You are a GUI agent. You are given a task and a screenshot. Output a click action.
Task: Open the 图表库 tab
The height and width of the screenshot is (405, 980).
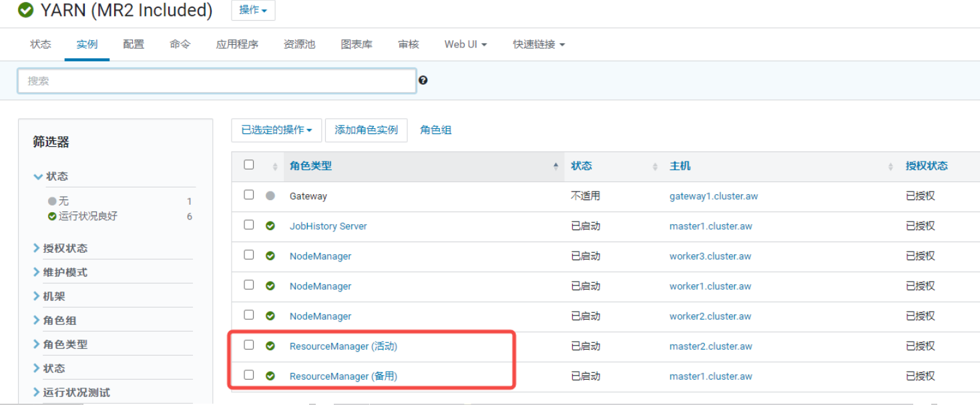(x=356, y=45)
